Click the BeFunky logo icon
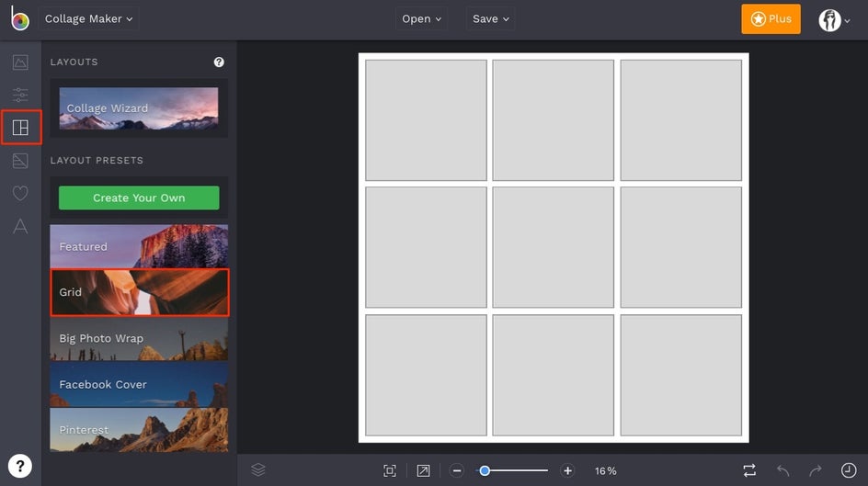 20,18
